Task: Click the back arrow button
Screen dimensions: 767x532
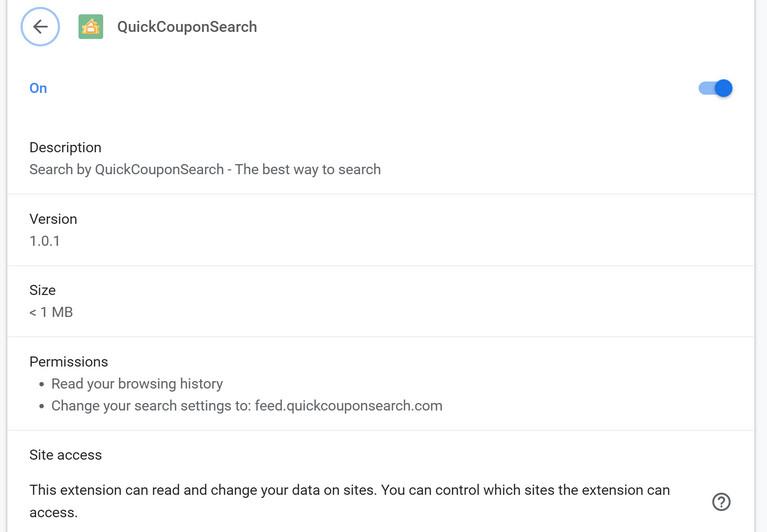Action: point(40,27)
